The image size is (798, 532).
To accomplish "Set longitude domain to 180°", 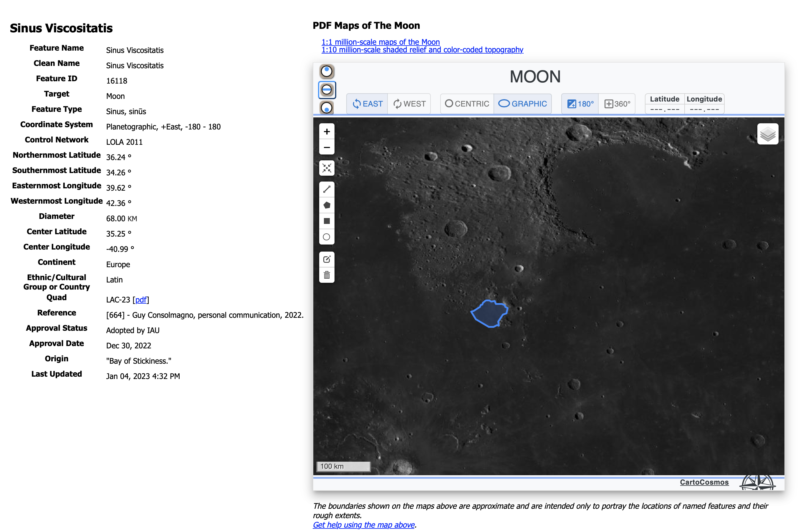I will point(580,104).
